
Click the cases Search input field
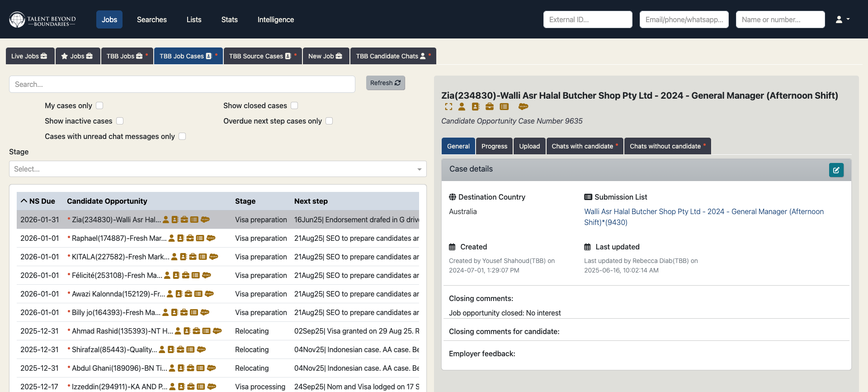(x=182, y=84)
